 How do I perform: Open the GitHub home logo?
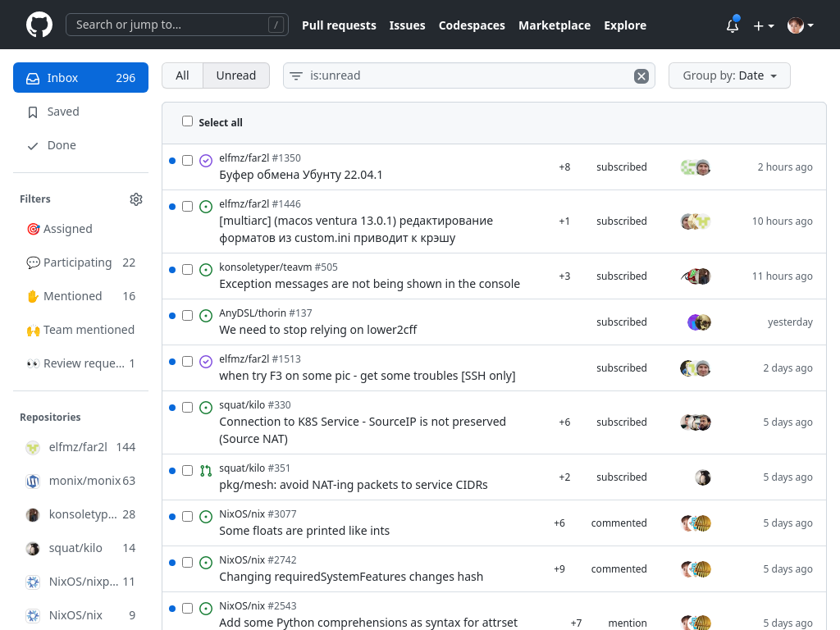coord(39,25)
